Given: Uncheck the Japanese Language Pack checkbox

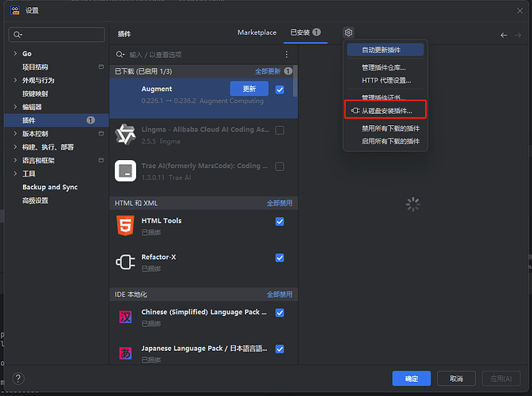Looking at the screenshot, I should [280, 349].
